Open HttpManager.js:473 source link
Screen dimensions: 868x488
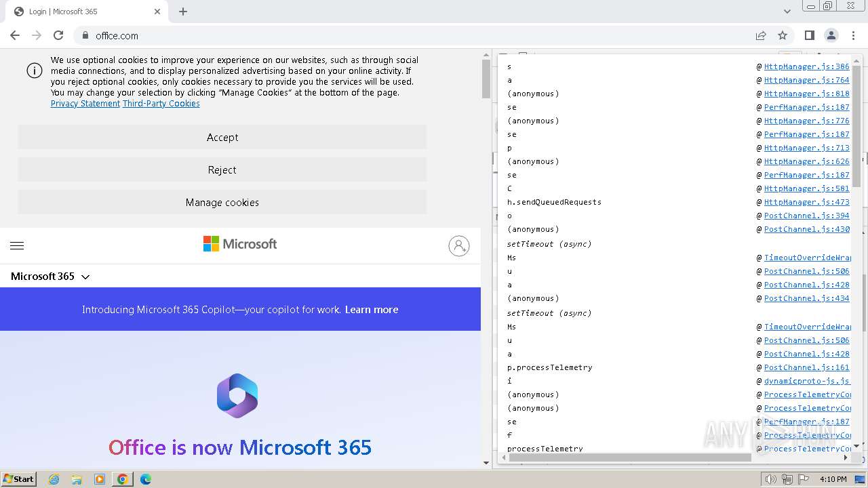click(x=806, y=202)
